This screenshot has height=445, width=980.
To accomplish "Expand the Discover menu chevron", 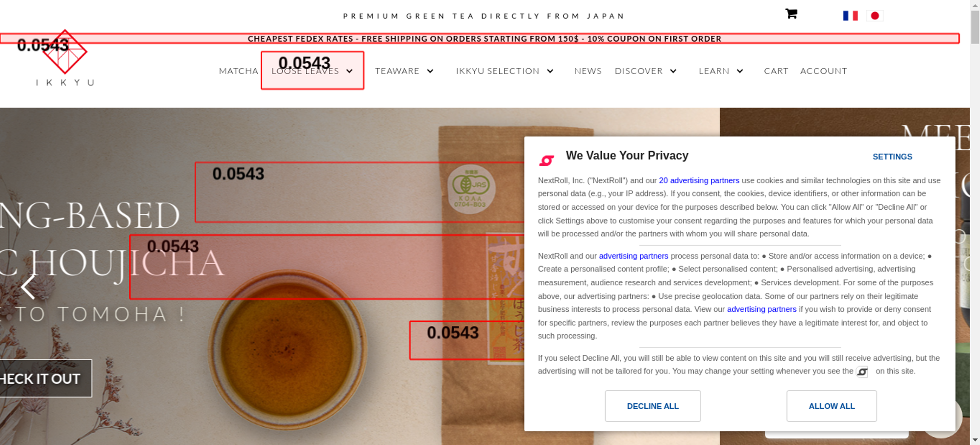I will (674, 71).
